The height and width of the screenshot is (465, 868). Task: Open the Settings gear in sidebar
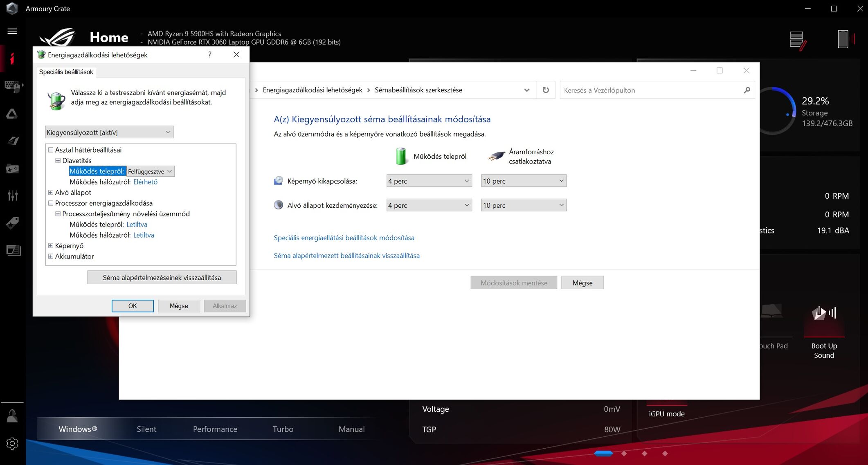(12, 443)
